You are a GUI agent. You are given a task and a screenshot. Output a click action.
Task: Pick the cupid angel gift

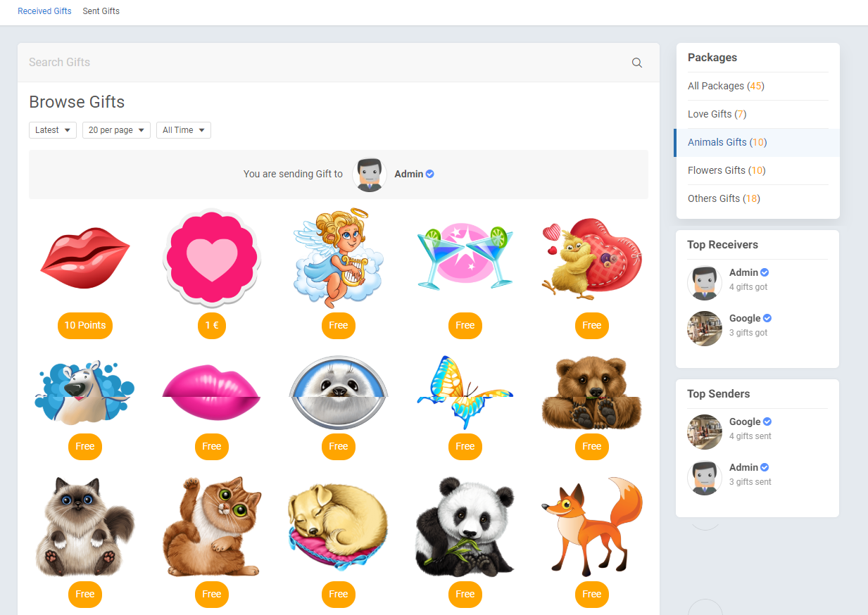pos(339,258)
